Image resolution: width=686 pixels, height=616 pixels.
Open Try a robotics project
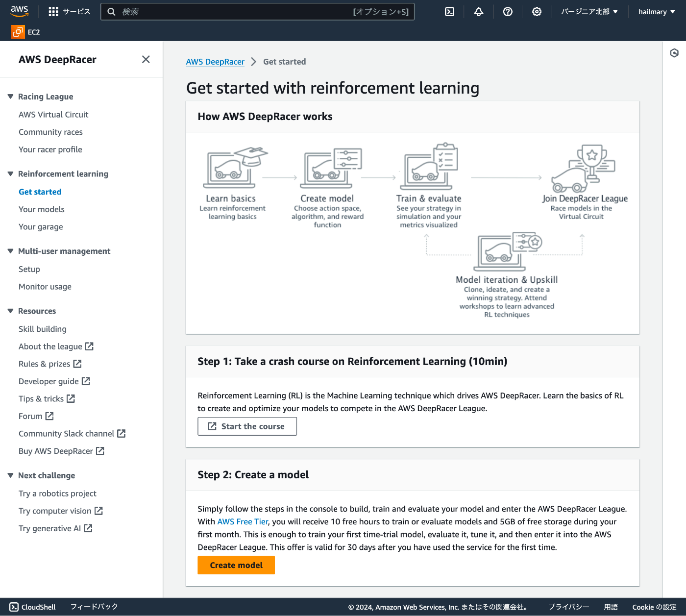click(x=57, y=493)
